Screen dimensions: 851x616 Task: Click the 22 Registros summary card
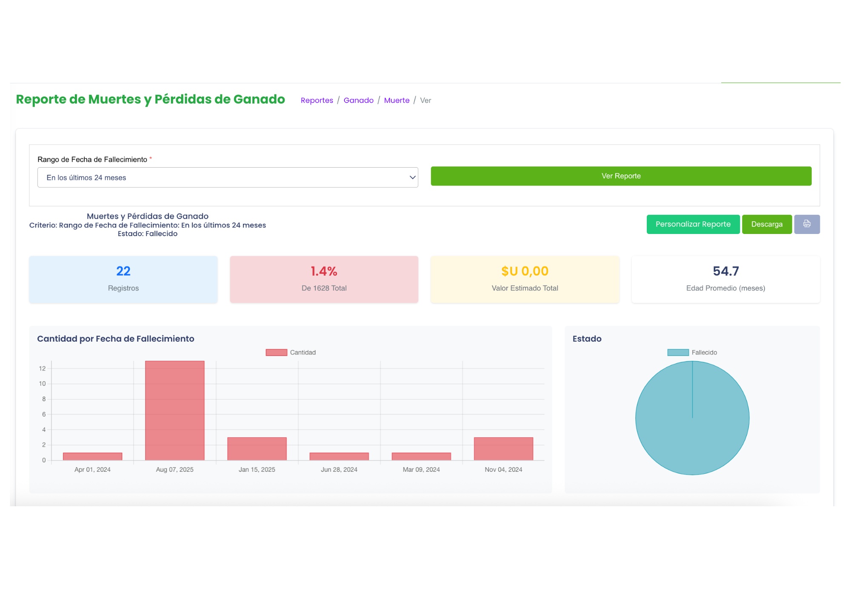123,279
